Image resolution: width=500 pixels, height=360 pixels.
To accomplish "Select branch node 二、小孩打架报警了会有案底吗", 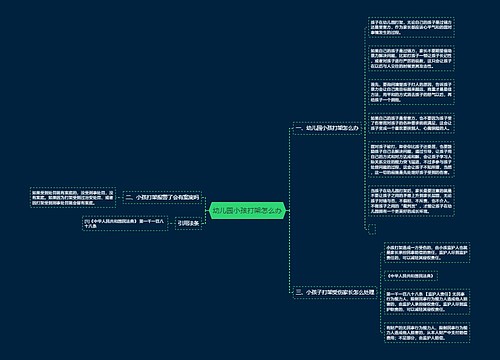I will 162,197.
